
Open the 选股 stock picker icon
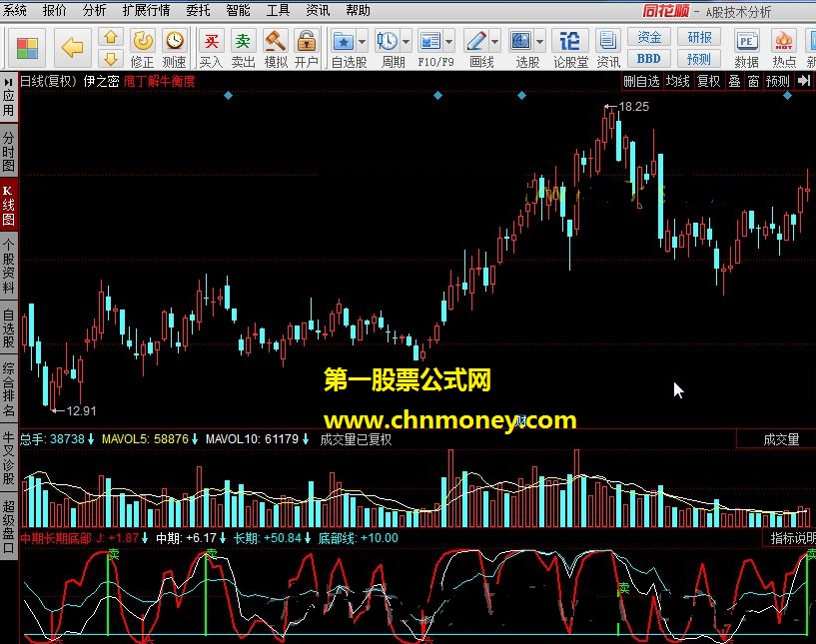pyautogui.click(x=521, y=41)
